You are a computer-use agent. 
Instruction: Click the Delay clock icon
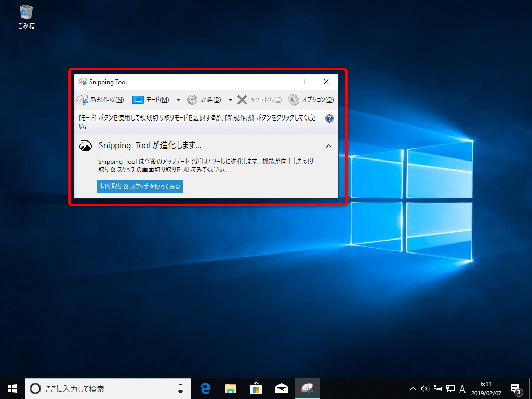[x=192, y=99]
